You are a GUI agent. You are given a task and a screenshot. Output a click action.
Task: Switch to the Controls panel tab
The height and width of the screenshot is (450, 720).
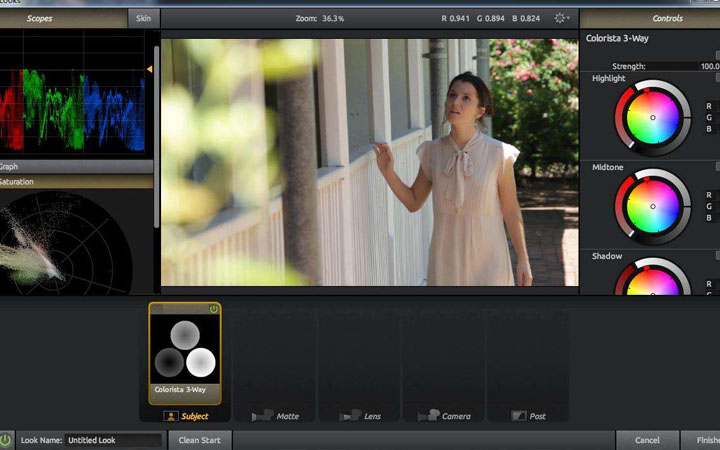click(667, 18)
